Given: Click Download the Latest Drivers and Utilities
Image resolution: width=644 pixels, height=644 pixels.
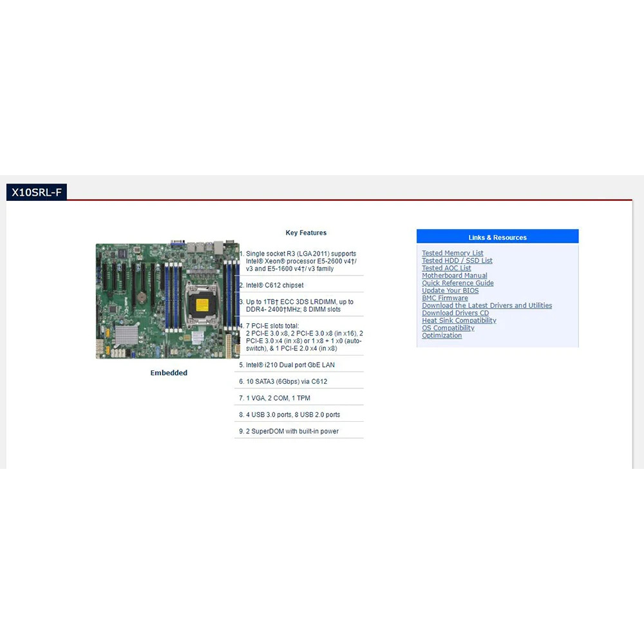Looking at the screenshot, I should (487, 305).
